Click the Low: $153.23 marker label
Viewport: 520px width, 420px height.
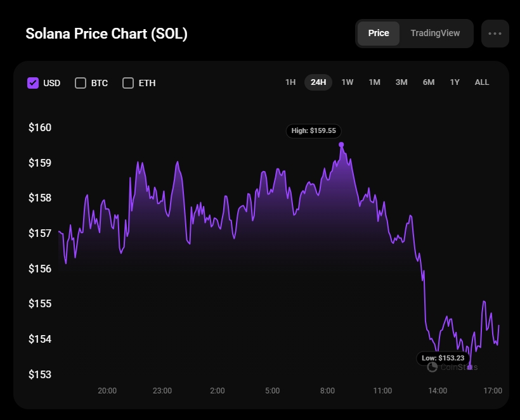click(444, 358)
